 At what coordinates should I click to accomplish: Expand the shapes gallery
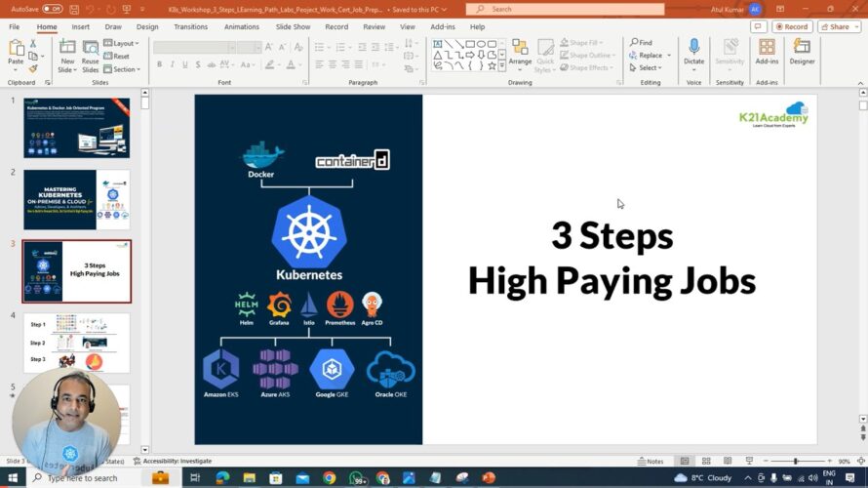(x=502, y=66)
